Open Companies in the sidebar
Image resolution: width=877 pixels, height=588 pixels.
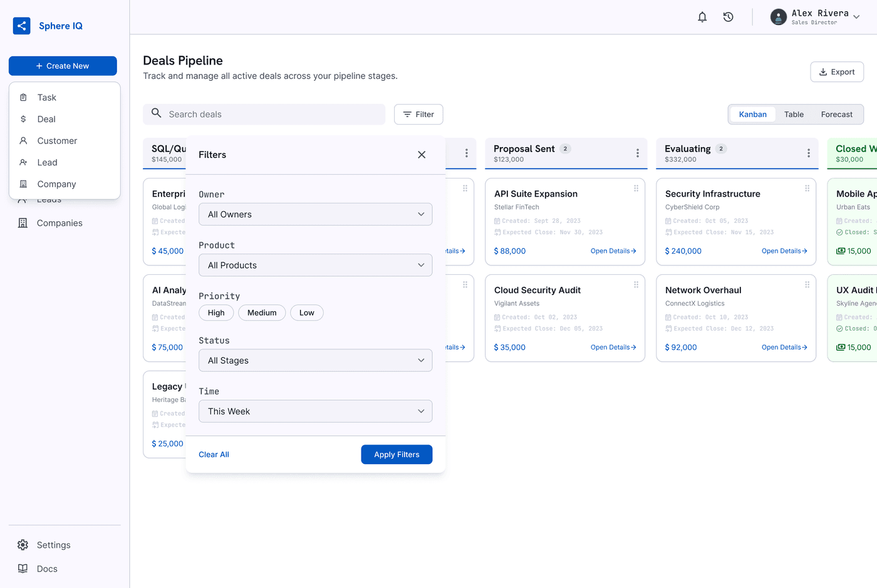65,223
